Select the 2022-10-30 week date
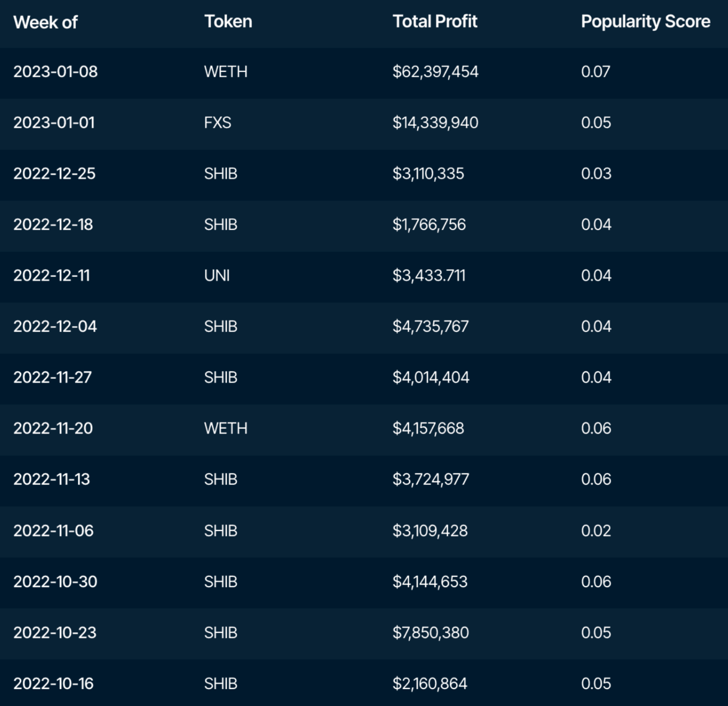The height and width of the screenshot is (706, 728). tap(55, 582)
